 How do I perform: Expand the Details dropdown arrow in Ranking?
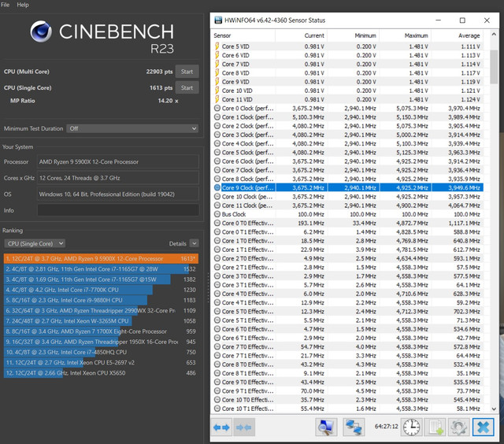click(194, 244)
